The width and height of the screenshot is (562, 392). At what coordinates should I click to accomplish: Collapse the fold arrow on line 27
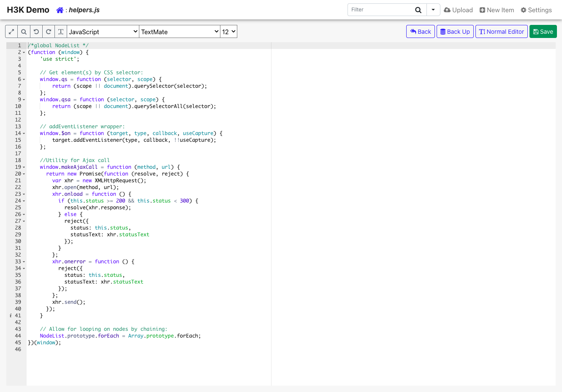click(24, 221)
